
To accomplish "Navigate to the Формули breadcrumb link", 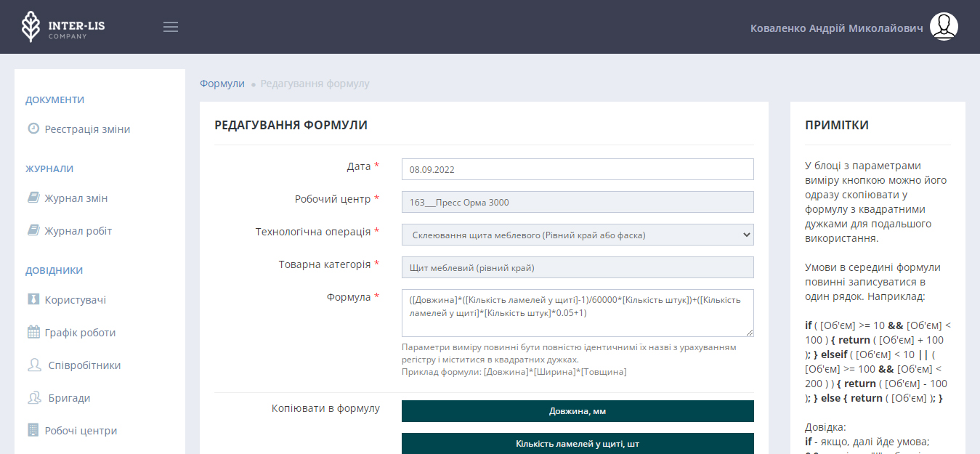I will (x=222, y=84).
